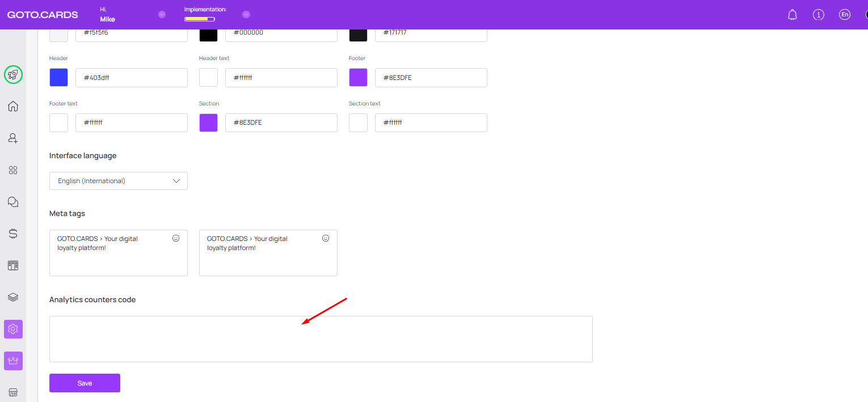Expand the Implementation progress chevron

(x=246, y=15)
